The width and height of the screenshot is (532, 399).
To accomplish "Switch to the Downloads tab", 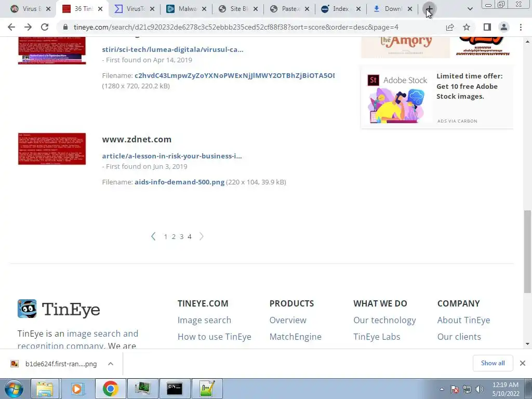I will click(393, 9).
